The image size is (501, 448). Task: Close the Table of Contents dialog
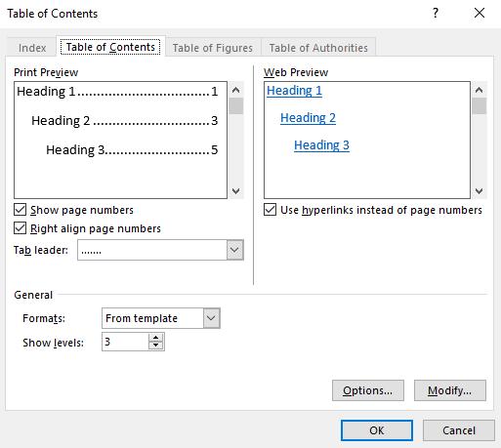480,13
